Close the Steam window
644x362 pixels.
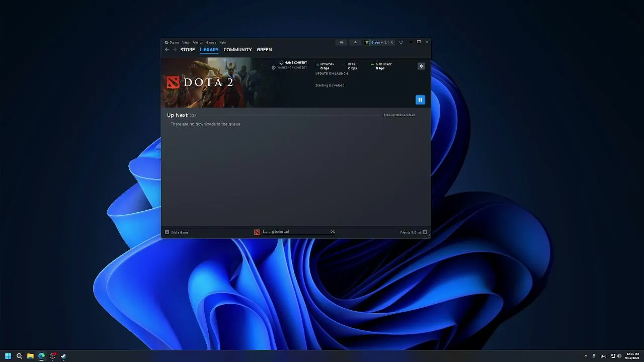point(427,42)
